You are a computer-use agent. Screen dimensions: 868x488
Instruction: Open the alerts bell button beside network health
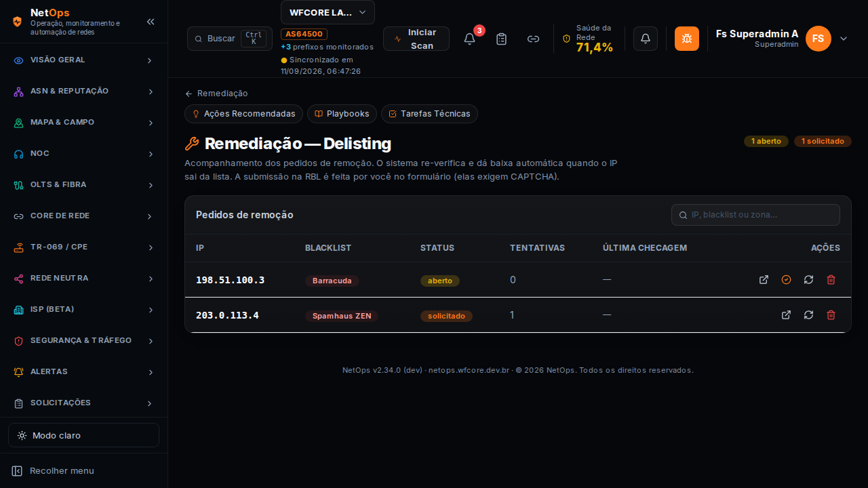pos(646,39)
